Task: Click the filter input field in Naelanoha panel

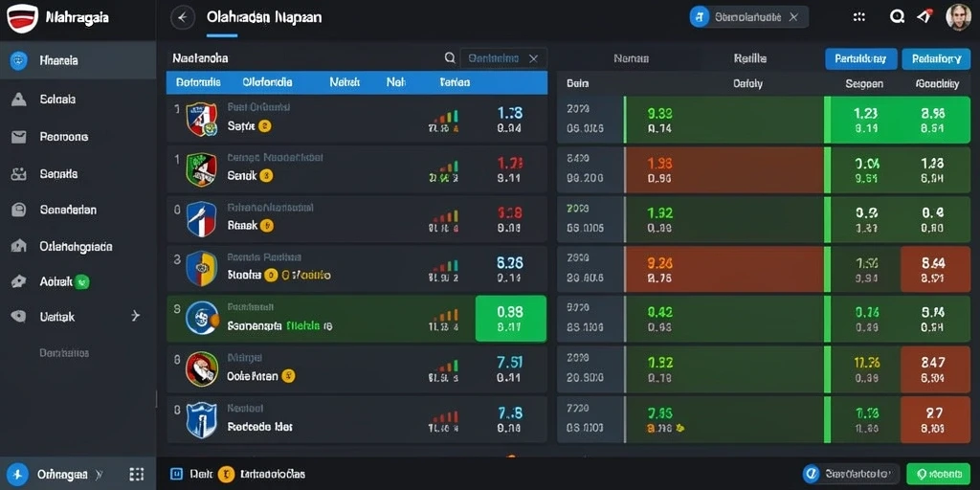Action: click(x=503, y=58)
